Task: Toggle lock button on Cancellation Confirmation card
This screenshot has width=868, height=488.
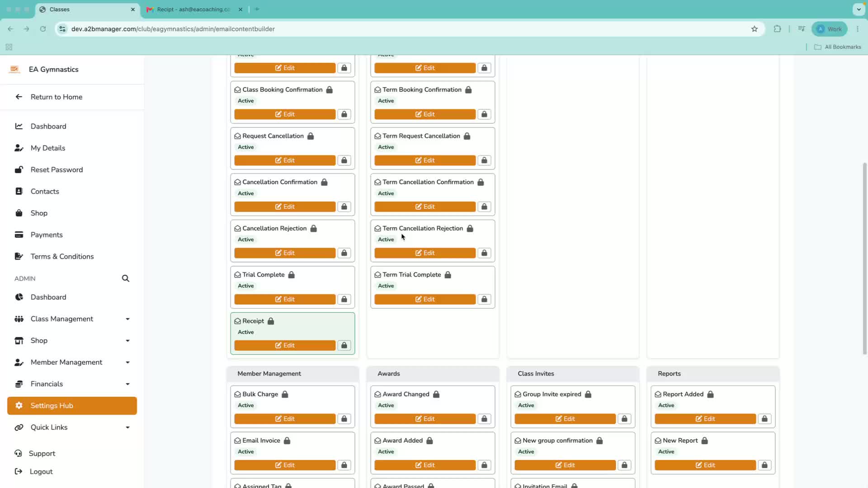Action: click(344, 206)
